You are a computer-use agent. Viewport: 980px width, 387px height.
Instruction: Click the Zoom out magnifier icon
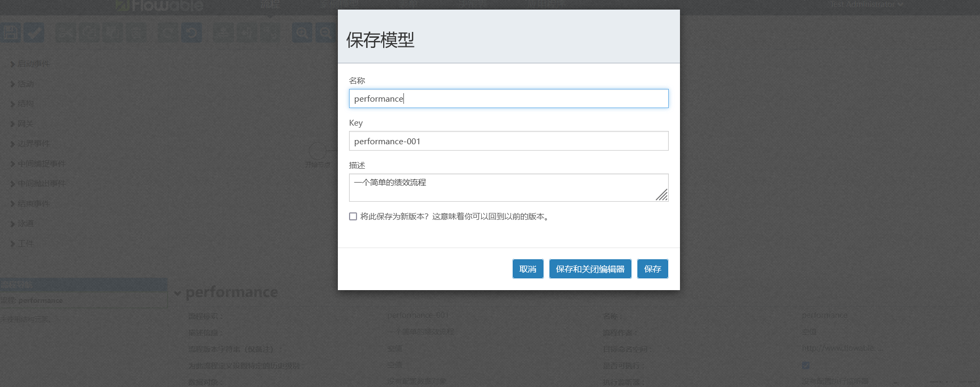pos(326,32)
